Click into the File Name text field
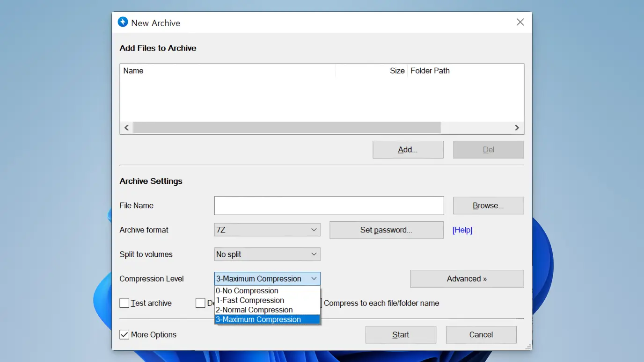Image resolution: width=644 pixels, height=362 pixels. (x=329, y=206)
